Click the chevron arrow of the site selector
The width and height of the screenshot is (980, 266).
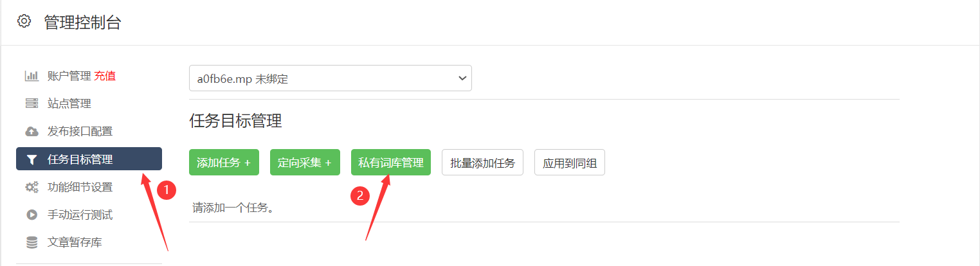click(x=461, y=78)
